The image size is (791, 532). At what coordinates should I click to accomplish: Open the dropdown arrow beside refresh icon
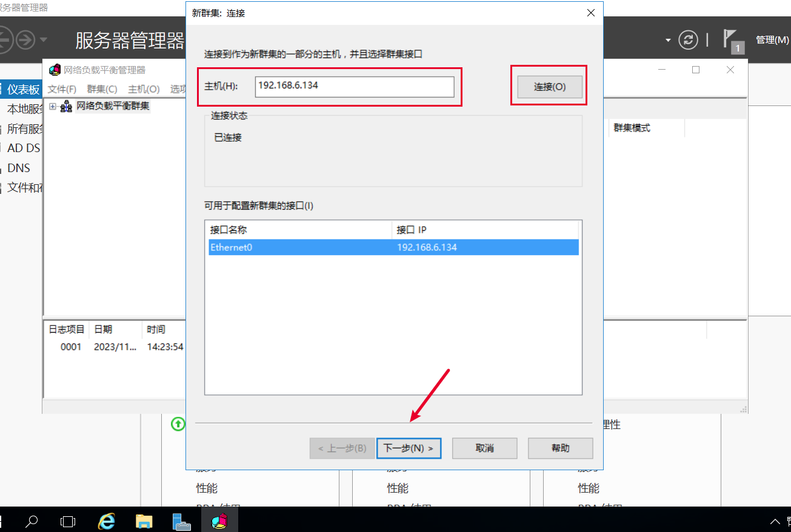coord(668,41)
